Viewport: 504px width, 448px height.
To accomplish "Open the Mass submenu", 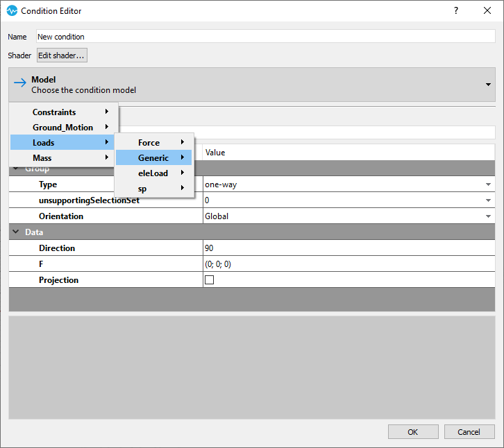I will tap(64, 158).
